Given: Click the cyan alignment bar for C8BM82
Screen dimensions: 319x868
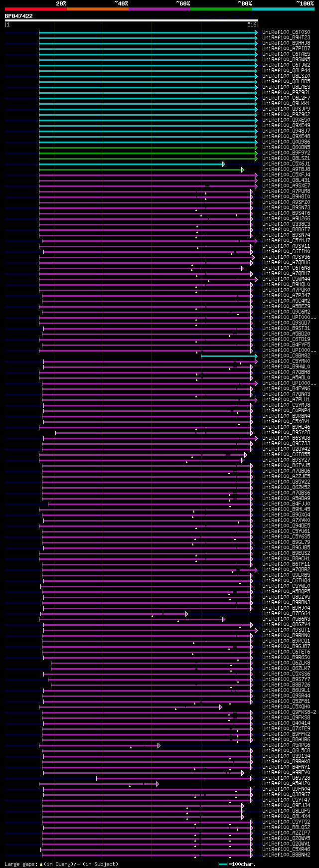Looking at the screenshot, I should (229, 356).
